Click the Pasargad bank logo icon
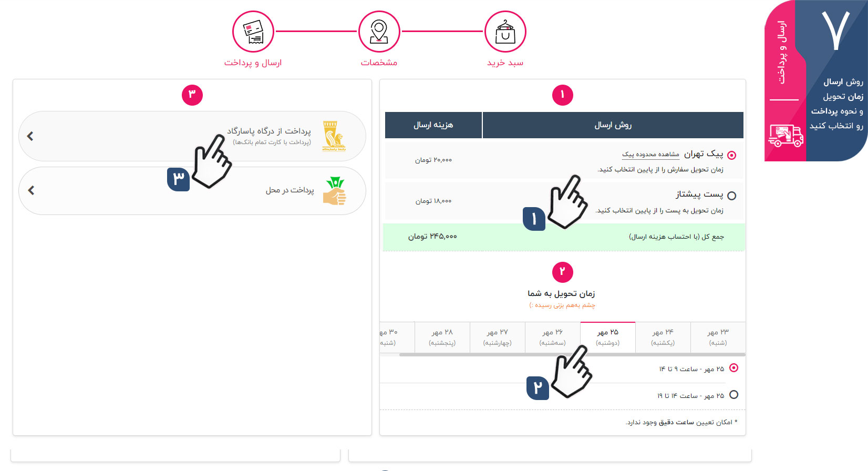Image resolution: width=868 pixels, height=471 pixels. tap(334, 136)
